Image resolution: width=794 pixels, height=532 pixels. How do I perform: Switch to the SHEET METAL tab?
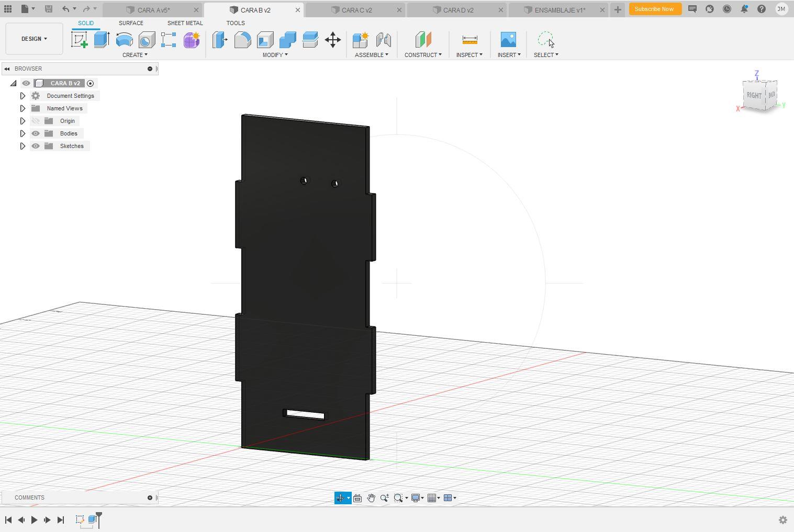(x=185, y=23)
